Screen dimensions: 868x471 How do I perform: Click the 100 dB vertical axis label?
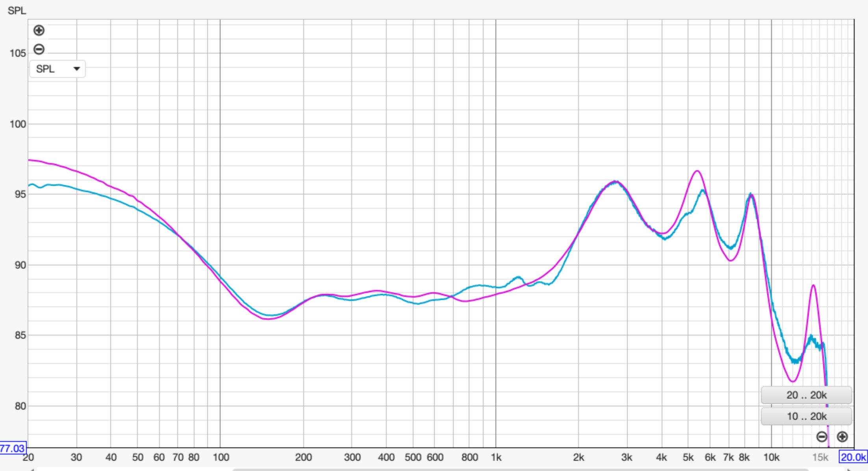pyautogui.click(x=18, y=124)
